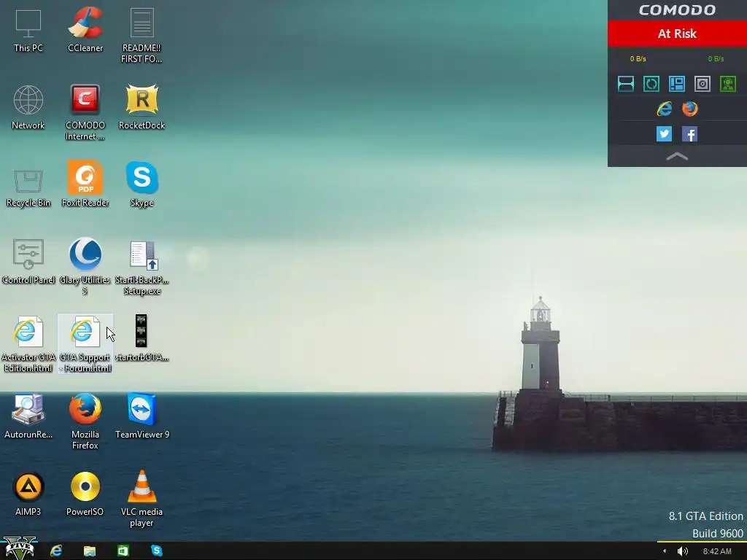Open the README!! FIRST FO... text file
The width and height of the screenshot is (747, 560).
142,35
